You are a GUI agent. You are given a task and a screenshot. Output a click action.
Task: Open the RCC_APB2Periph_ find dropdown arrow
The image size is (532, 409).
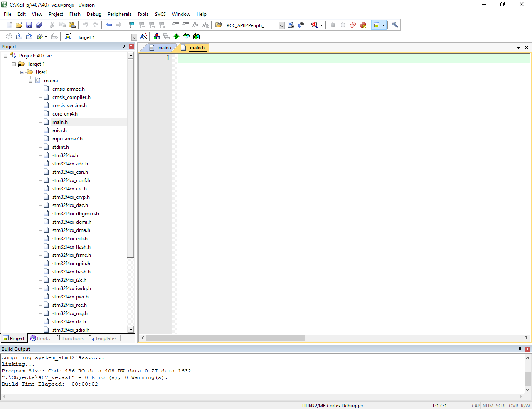click(x=281, y=25)
